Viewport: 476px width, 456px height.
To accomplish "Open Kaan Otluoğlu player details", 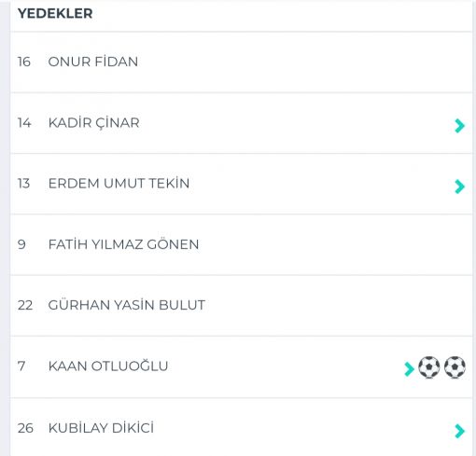I will tap(108, 366).
